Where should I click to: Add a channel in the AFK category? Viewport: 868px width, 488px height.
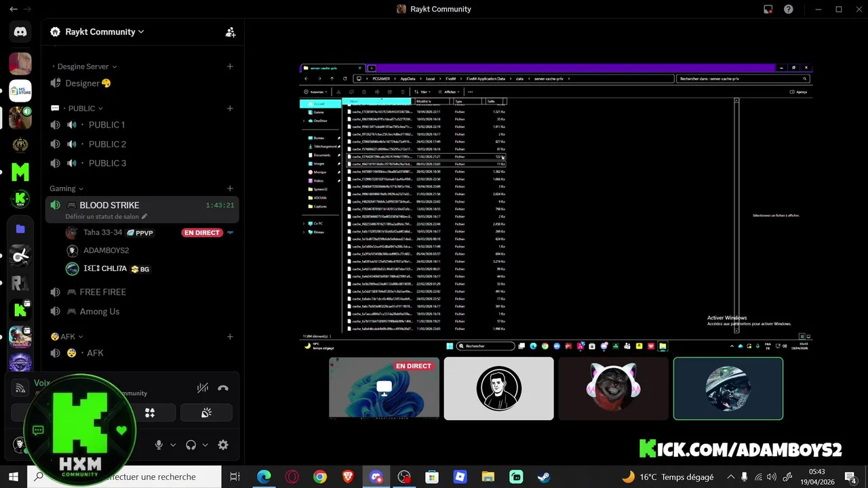[230, 336]
